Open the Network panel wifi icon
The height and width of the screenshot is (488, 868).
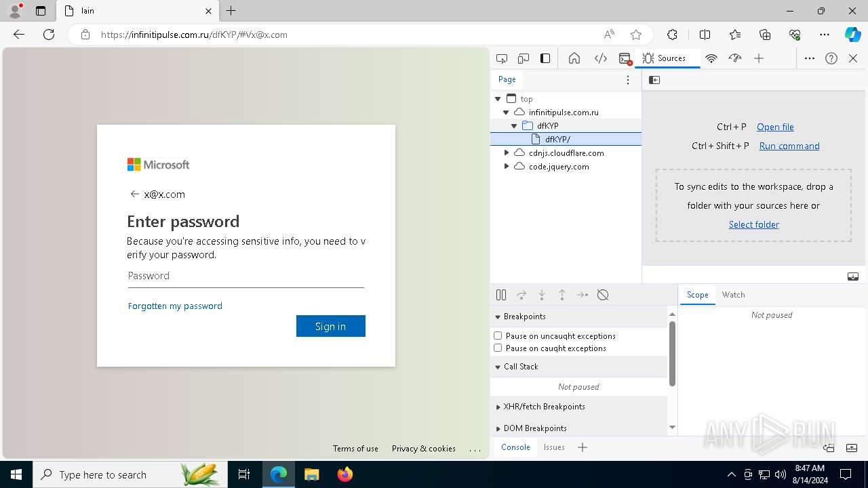pos(711,58)
